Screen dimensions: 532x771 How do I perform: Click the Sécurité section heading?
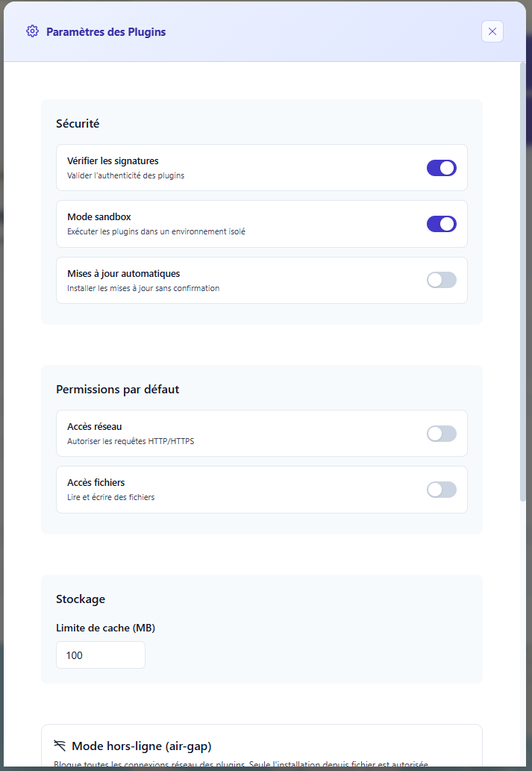click(x=78, y=124)
